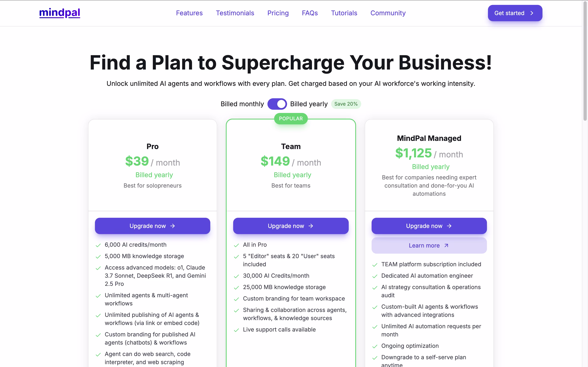This screenshot has width=588, height=367.
Task: Click checkmark next to 6,000 AI credits/month
Action: pos(98,245)
